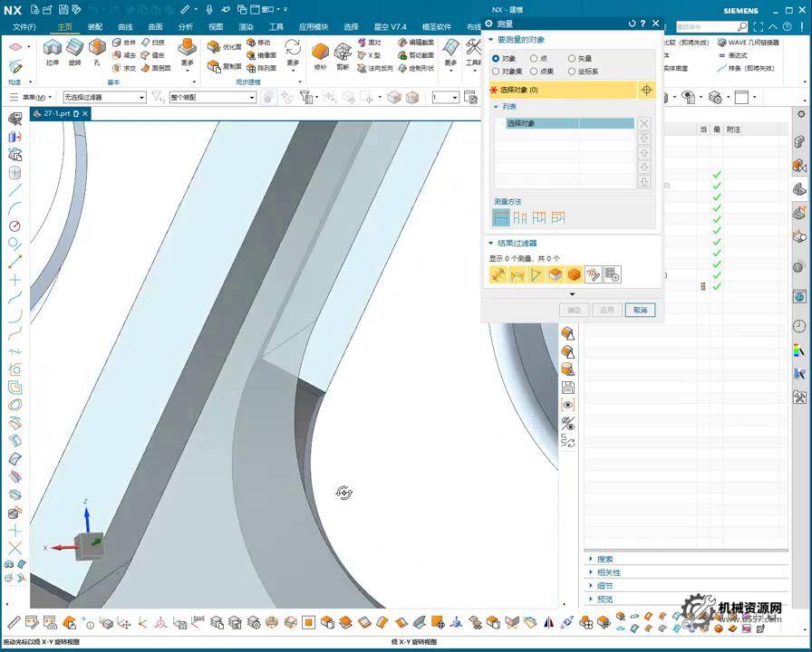812x652 pixels.
Task: Open the 整个装配 scope dropdown
Action: [x=212, y=97]
